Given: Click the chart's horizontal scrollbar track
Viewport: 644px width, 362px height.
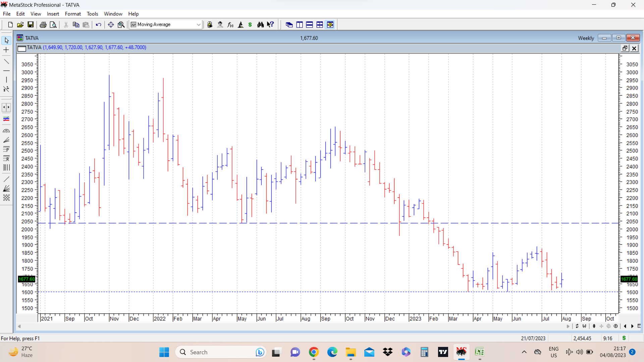Looking at the screenshot, I should point(292,326).
